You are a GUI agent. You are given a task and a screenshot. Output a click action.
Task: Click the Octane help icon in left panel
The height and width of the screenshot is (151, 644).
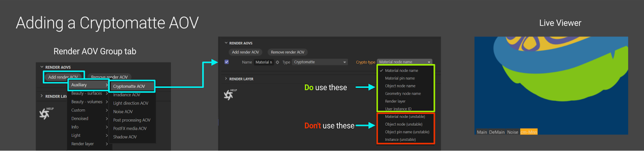coord(45,114)
